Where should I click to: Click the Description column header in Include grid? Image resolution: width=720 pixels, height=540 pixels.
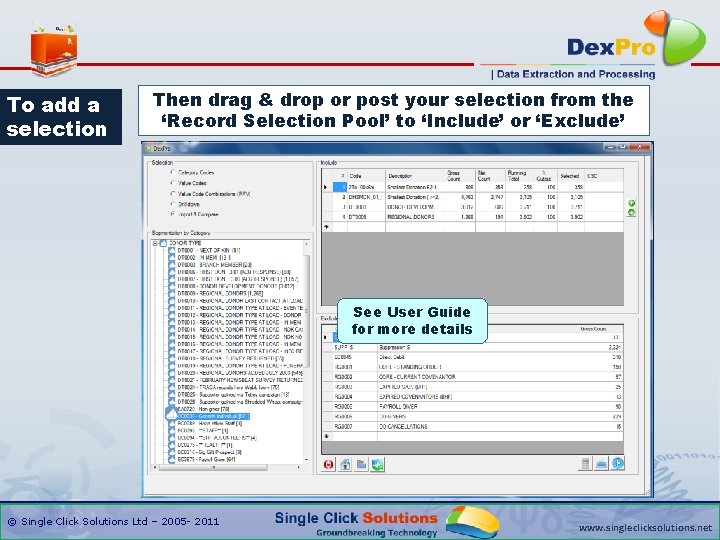415,176
